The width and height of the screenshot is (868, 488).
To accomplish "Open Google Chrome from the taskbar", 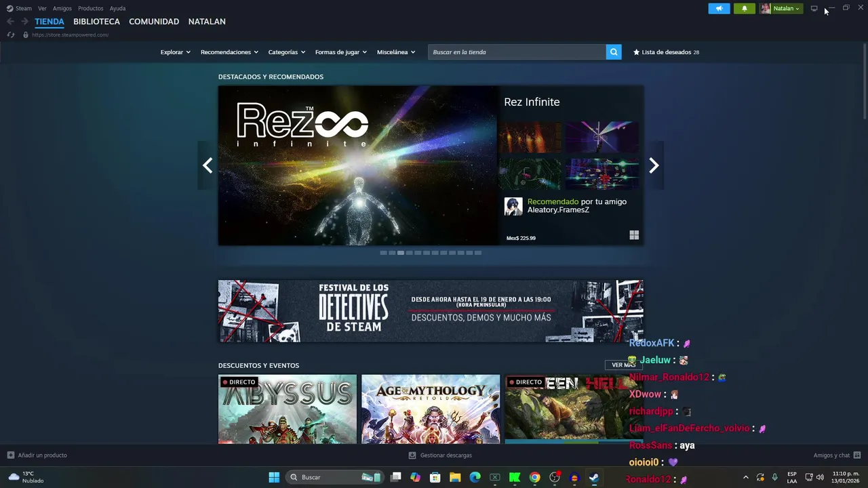I will (x=534, y=477).
